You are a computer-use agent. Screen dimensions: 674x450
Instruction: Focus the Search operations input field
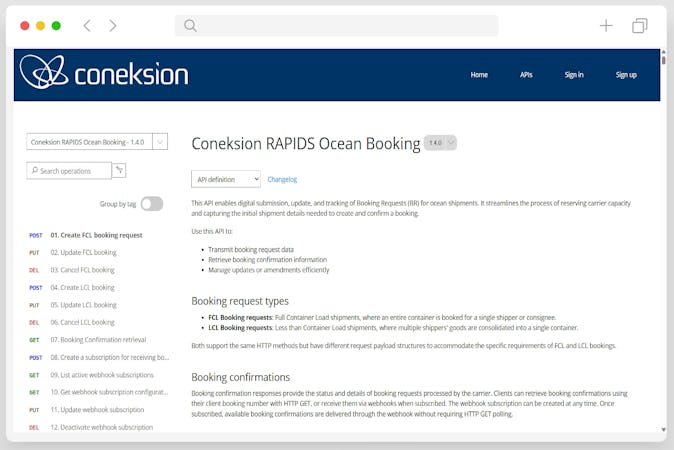69,171
